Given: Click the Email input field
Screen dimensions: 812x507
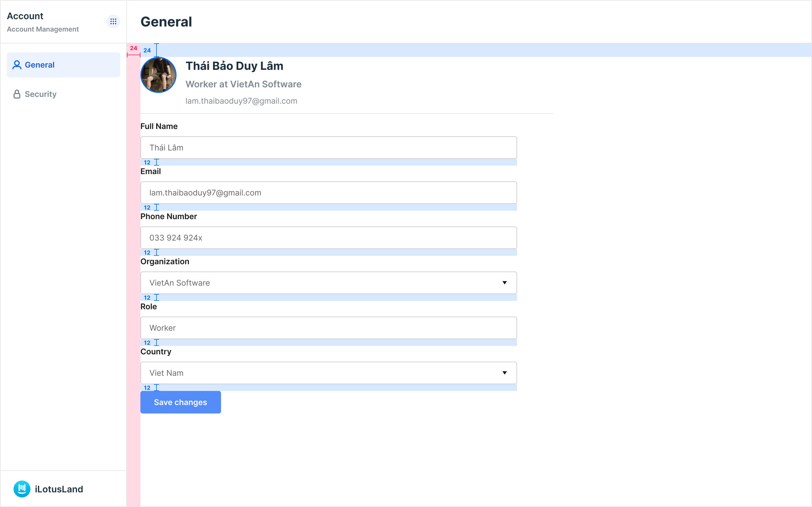Looking at the screenshot, I should click(328, 193).
